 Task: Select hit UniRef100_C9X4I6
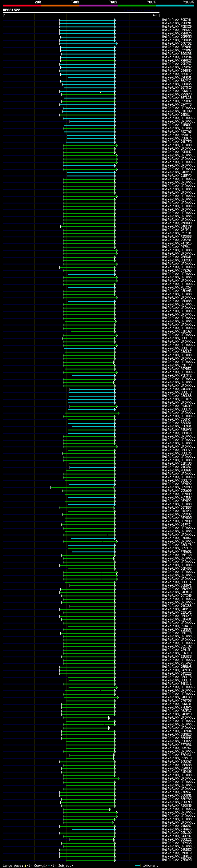point(176,626)
